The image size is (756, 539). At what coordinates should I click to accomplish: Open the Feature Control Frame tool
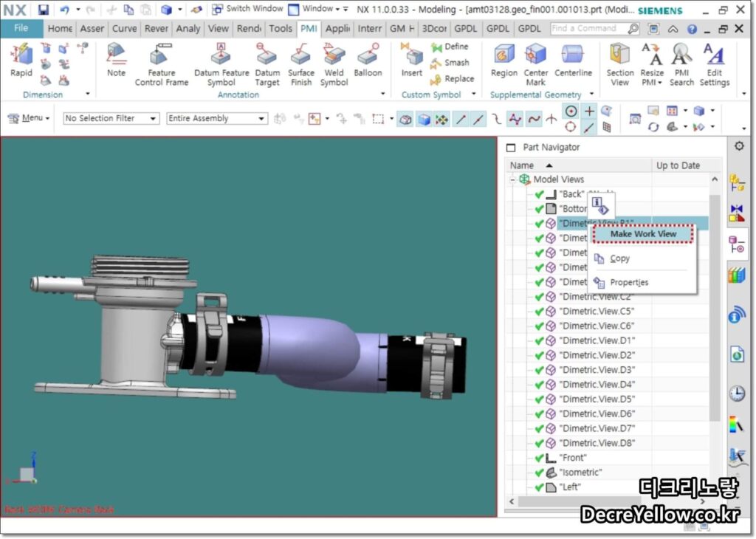click(162, 64)
